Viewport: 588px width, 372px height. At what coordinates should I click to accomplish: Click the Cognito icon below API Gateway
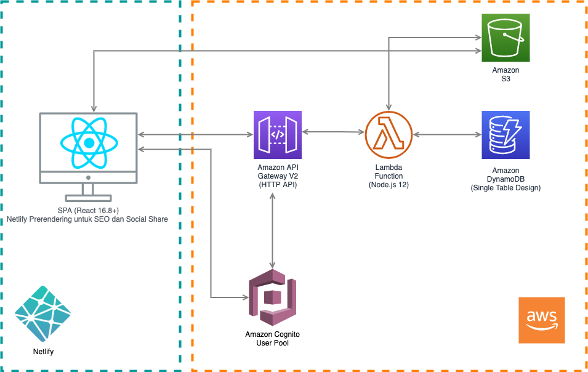click(x=273, y=297)
